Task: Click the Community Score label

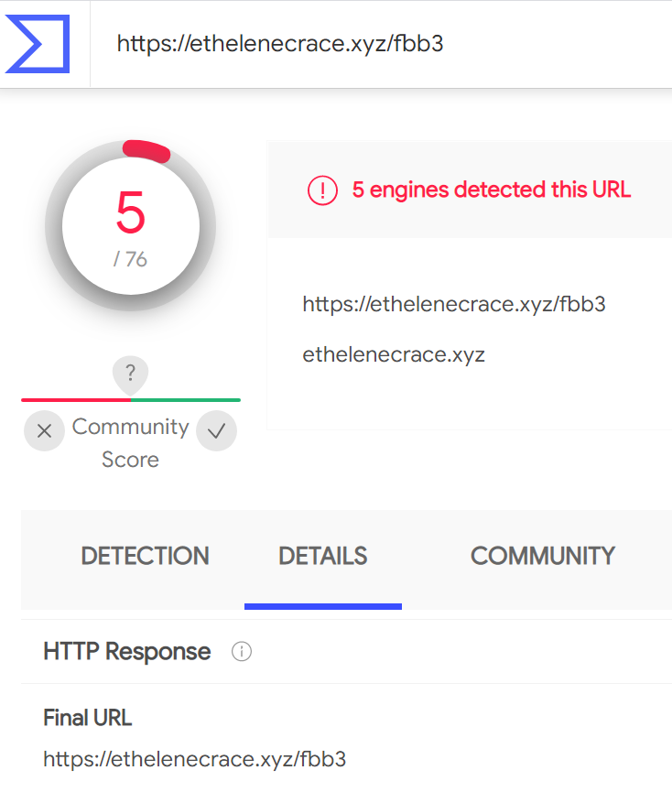Action: (x=130, y=443)
